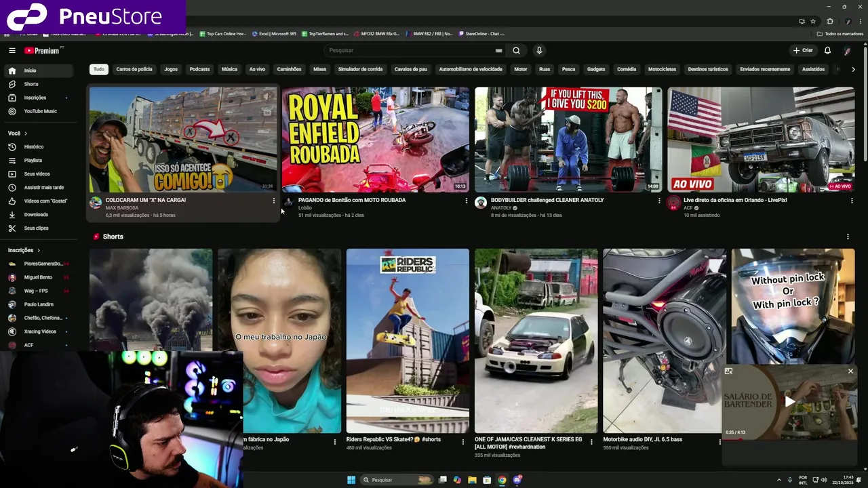This screenshot has height=488, width=868.
Task: Open the notifications bell
Action: pos(827,50)
